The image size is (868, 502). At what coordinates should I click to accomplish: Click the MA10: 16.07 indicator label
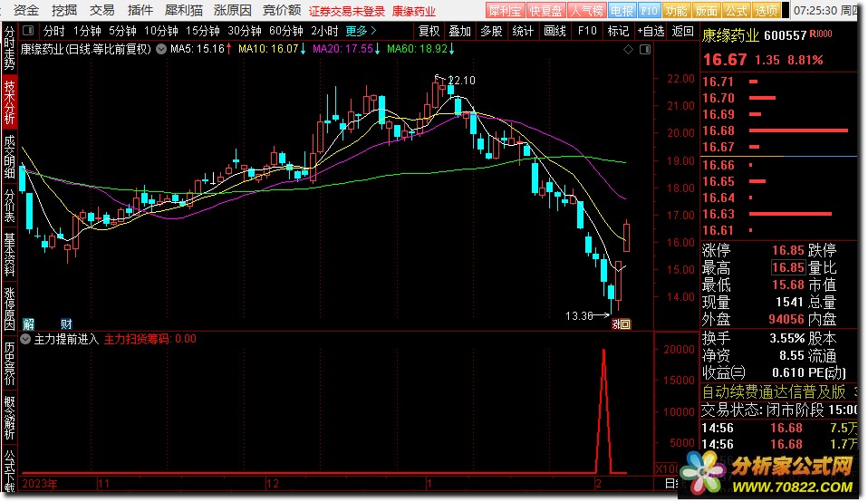click(x=272, y=49)
